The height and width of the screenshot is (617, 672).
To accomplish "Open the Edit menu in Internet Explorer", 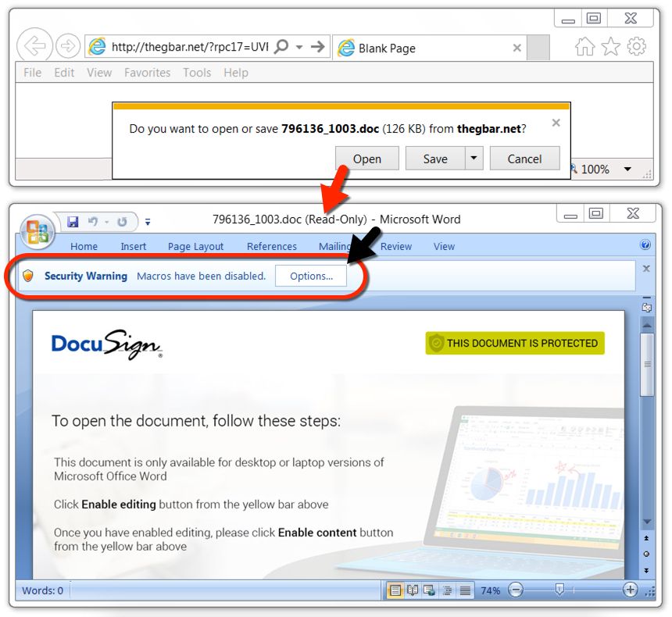I will click(x=64, y=73).
